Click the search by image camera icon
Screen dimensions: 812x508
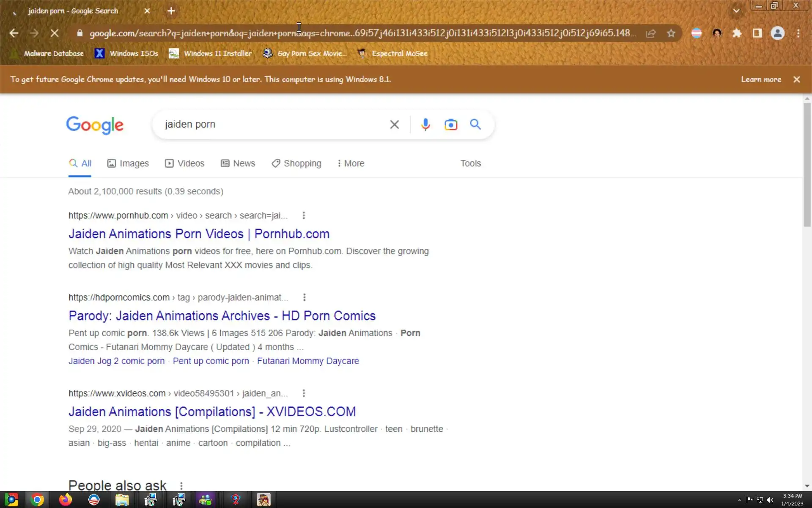click(x=451, y=124)
